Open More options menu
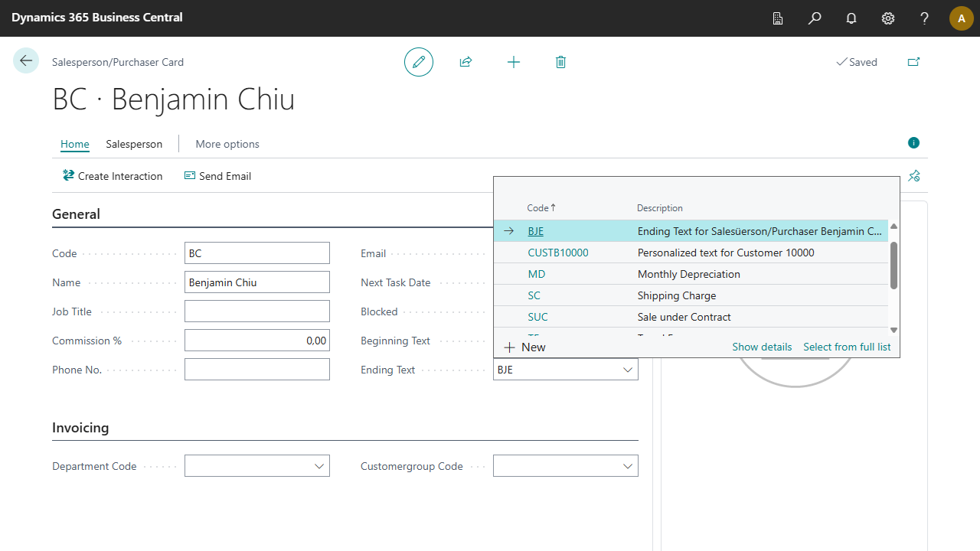 coord(227,144)
